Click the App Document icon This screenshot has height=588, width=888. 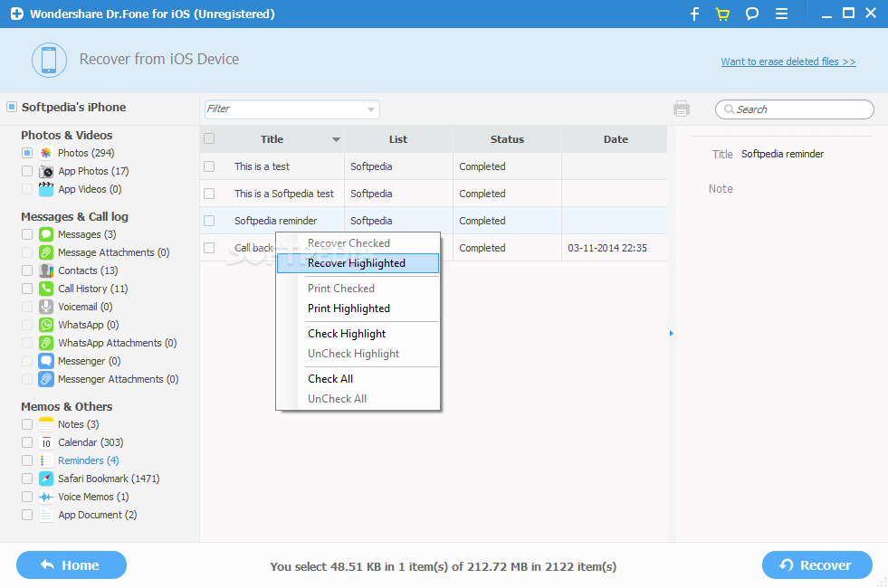coord(46,515)
